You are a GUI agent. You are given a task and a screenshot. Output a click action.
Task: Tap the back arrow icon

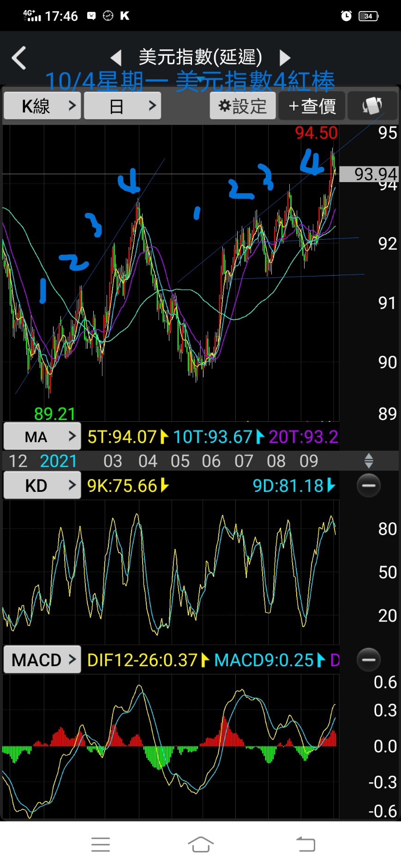[x=18, y=58]
